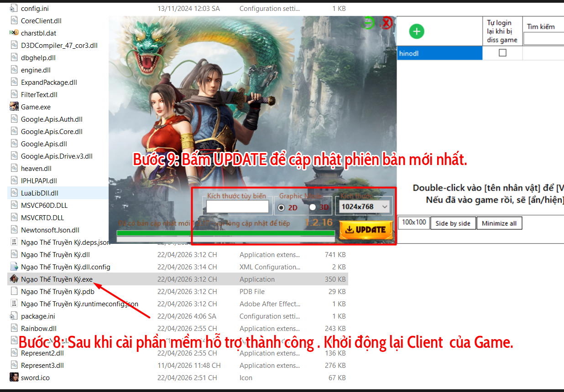The image size is (564, 392).
Task: Select the FilterText.dll file
Action: [x=39, y=95]
